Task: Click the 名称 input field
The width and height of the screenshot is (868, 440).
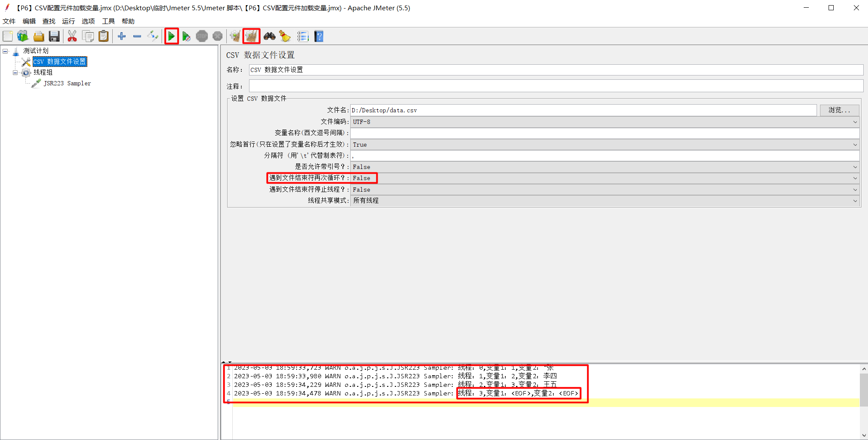Action: (556, 69)
